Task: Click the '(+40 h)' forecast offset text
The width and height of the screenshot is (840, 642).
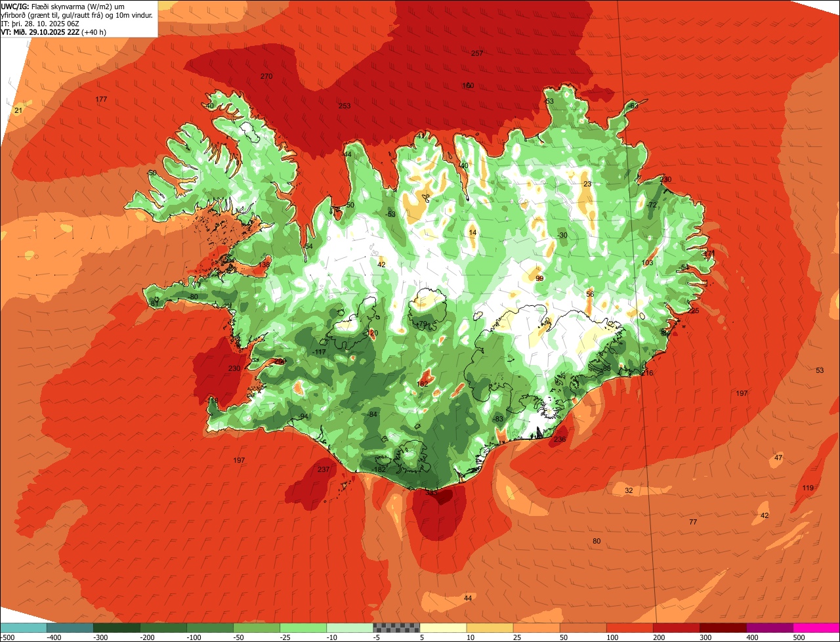Action: (94, 32)
